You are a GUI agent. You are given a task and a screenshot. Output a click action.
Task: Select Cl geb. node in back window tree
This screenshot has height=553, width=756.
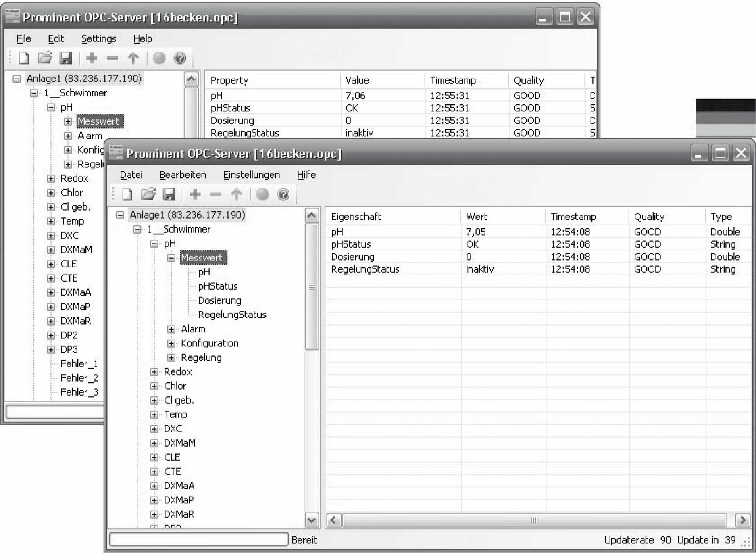click(76, 207)
